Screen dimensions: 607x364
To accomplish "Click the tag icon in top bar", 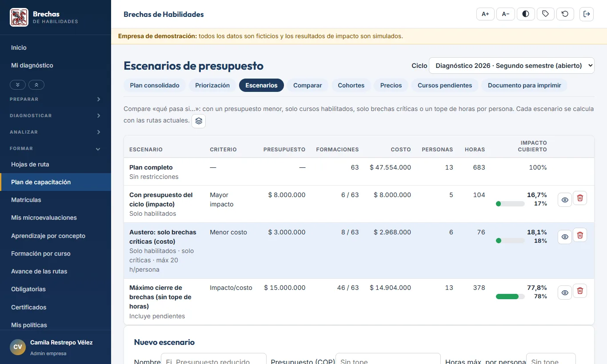I will tap(546, 14).
